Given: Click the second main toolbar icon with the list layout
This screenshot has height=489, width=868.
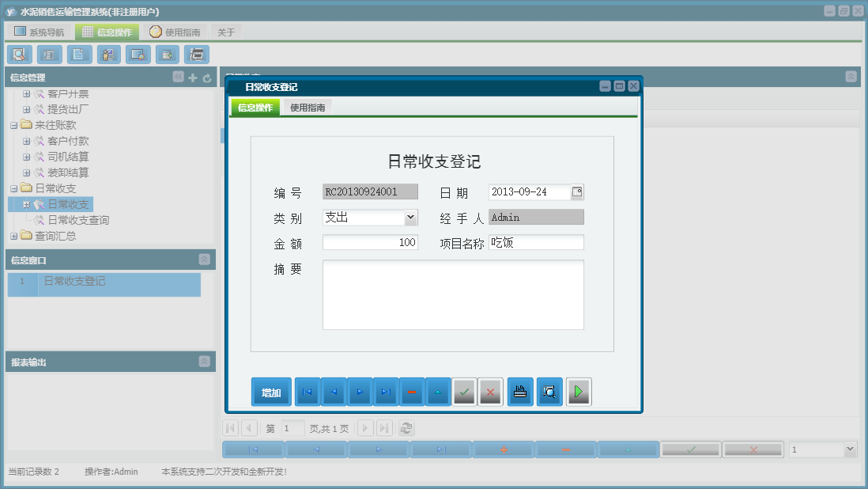Looking at the screenshot, I should click(49, 55).
